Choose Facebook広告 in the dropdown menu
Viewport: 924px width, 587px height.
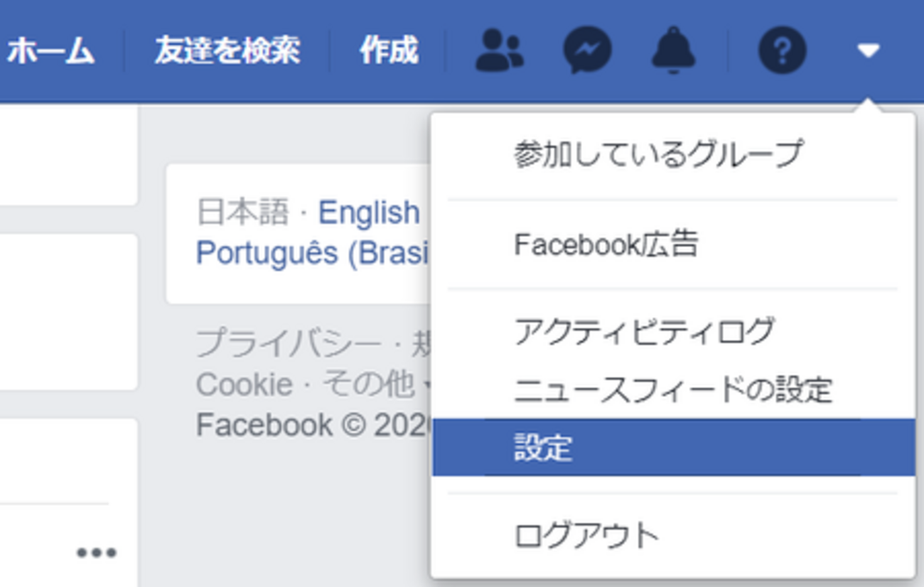tap(606, 244)
